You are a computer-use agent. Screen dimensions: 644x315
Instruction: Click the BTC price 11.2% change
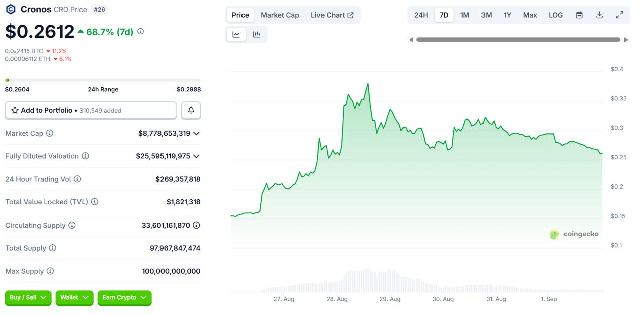click(56, 51)
